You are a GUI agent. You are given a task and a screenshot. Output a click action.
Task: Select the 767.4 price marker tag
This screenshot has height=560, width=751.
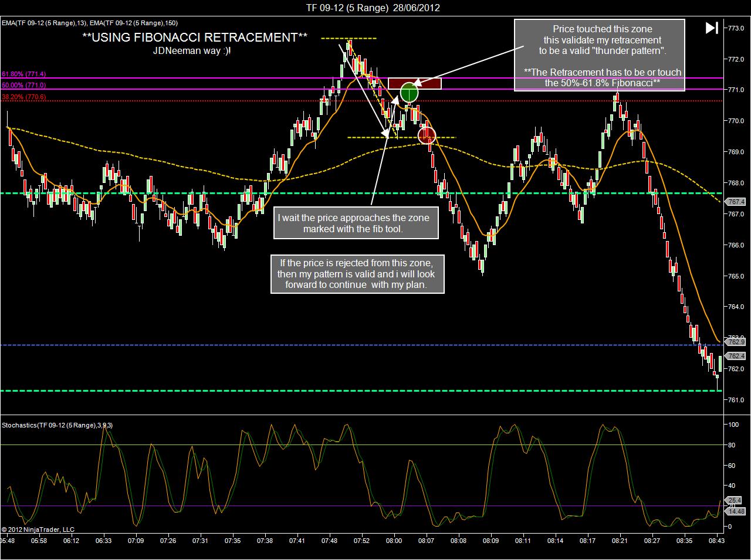tap(736, 202)
